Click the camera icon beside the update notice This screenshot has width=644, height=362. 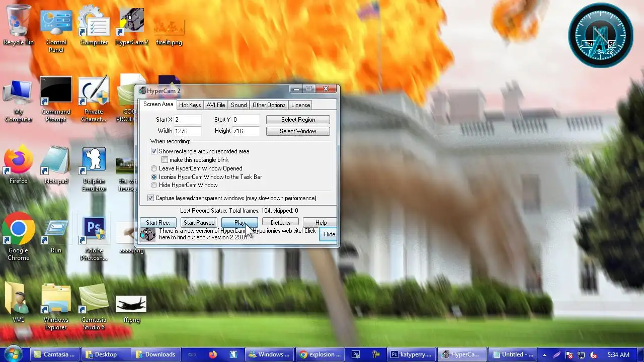pyautogui.click(x=148, y=234)
